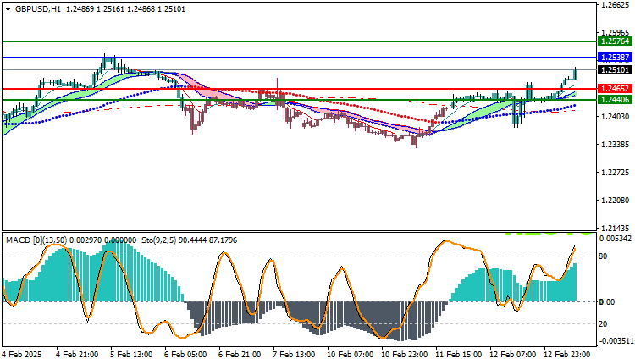635x364 pixels.
Task: Select the green 1.25764 price level label
Action: [x=615, y=41]
